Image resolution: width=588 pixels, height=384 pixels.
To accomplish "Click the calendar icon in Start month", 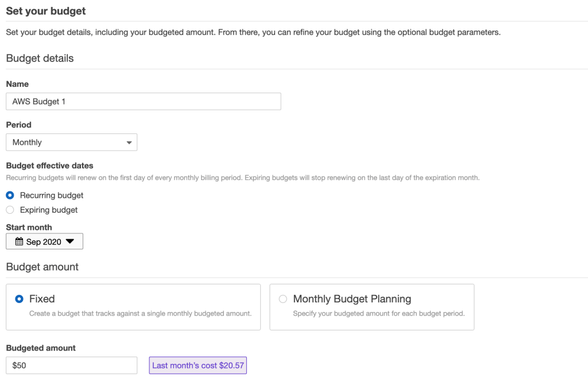I will (x=19, y=241).
